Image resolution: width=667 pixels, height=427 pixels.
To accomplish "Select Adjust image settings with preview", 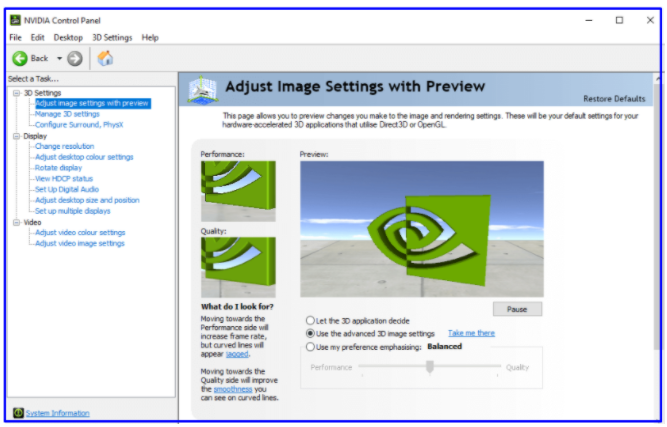I will [92, 103].
